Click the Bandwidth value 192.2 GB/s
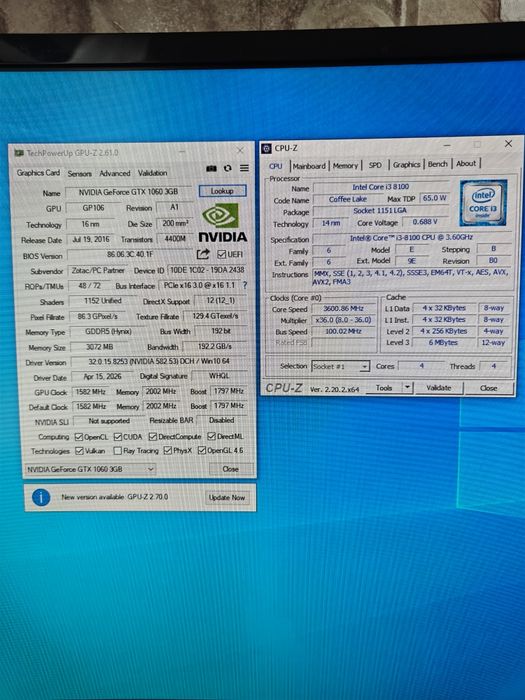The height and width of the screenshot is (700, 525). [x=215, y=346]
